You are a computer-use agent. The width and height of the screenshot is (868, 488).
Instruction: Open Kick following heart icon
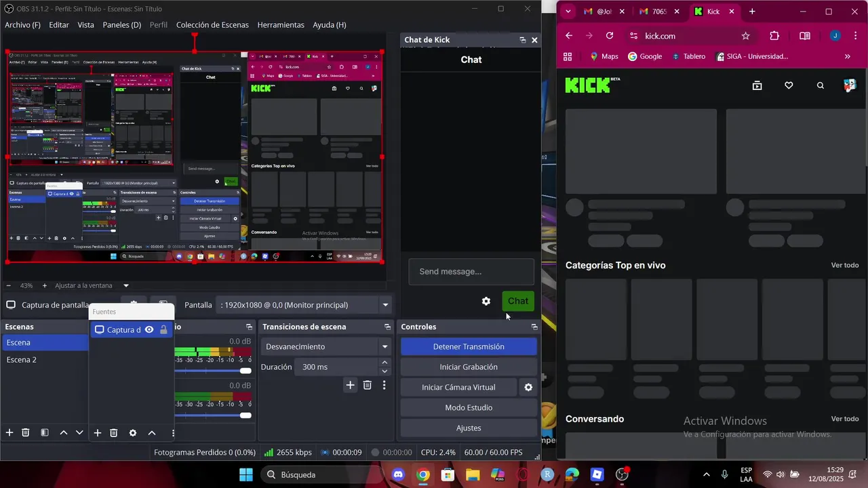(x=789, y=85)
